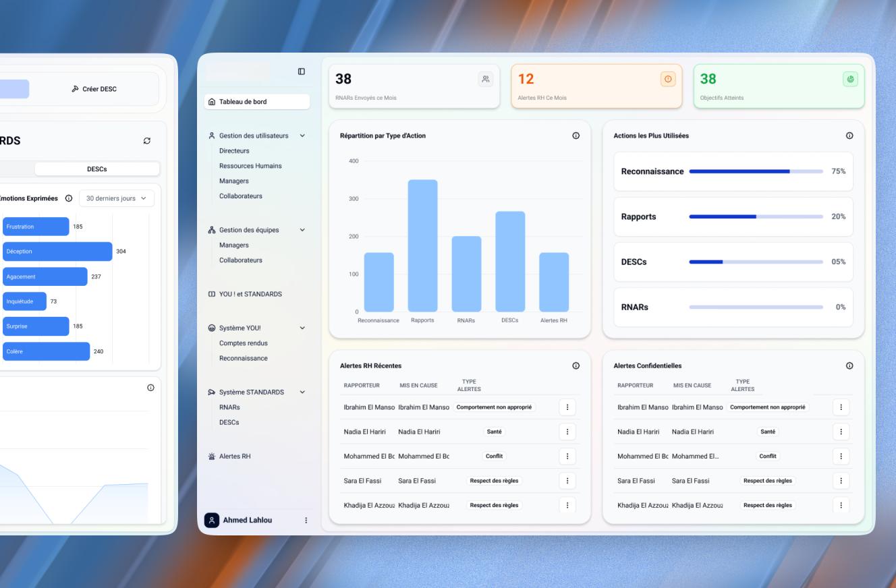The image size is (896, 588).
Task: Click Créer DESC button in left window
Action: click(x=94, y=89)
